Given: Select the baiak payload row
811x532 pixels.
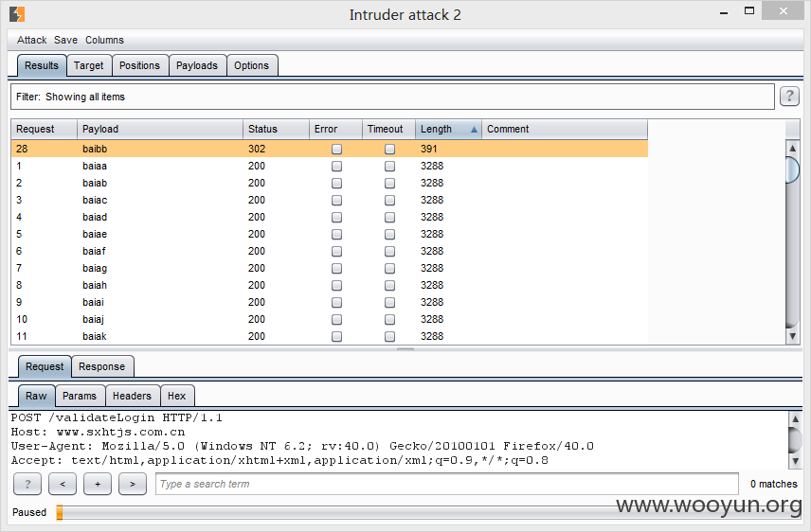Looking at the screenshot, I should [330, 337].
